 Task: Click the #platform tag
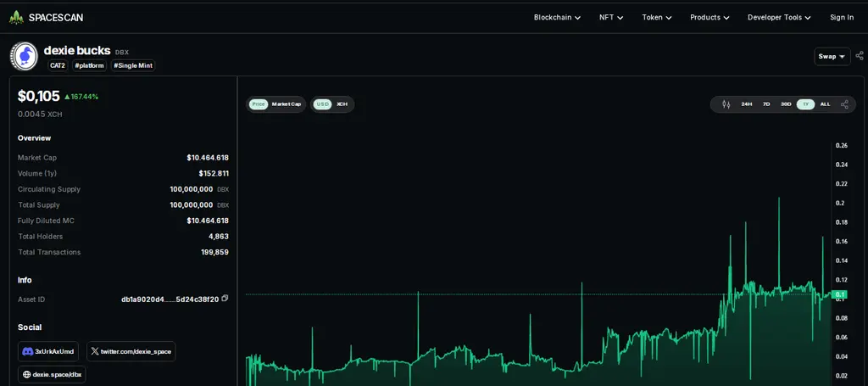[x=89, y=66]
